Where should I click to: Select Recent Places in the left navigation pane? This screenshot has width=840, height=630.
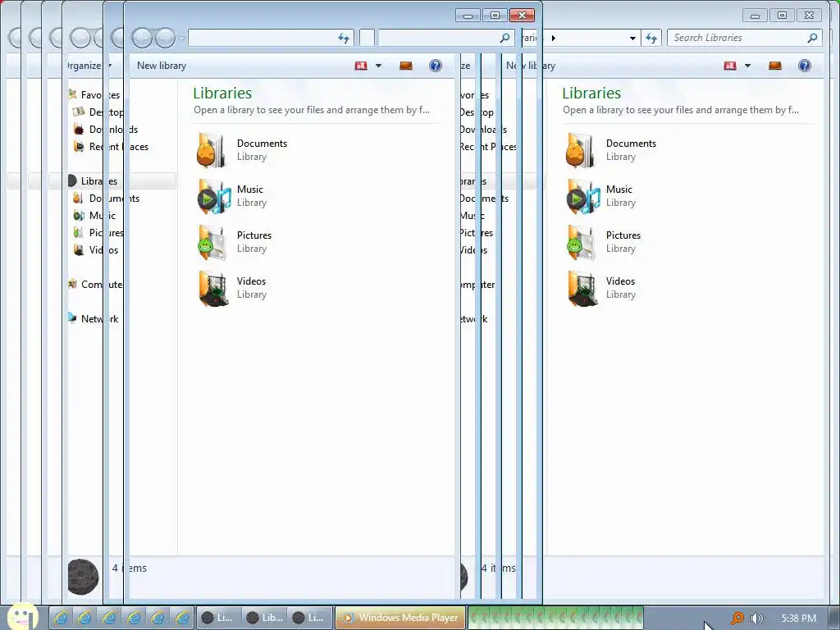click(x=111, y=146)
